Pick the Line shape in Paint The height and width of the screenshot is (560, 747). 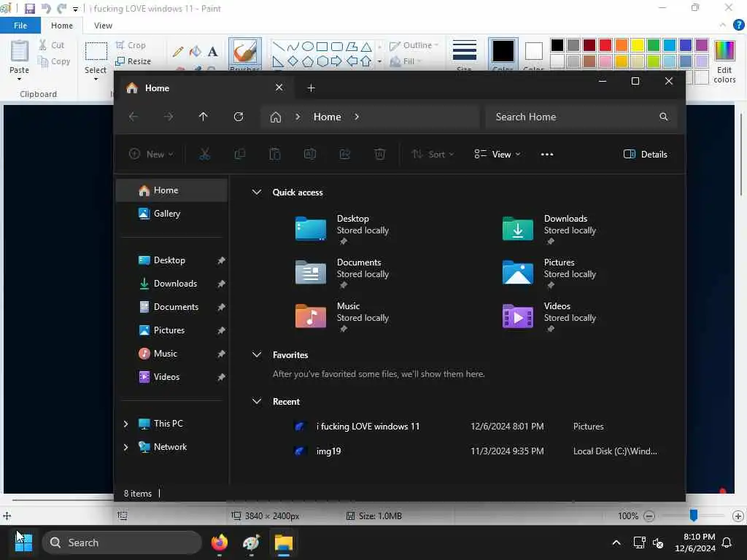278,46
